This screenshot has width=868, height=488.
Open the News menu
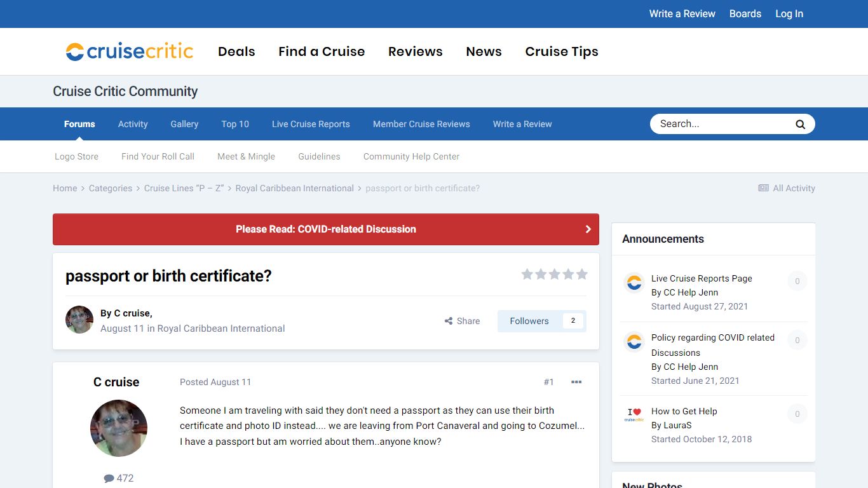click(484, 51)
